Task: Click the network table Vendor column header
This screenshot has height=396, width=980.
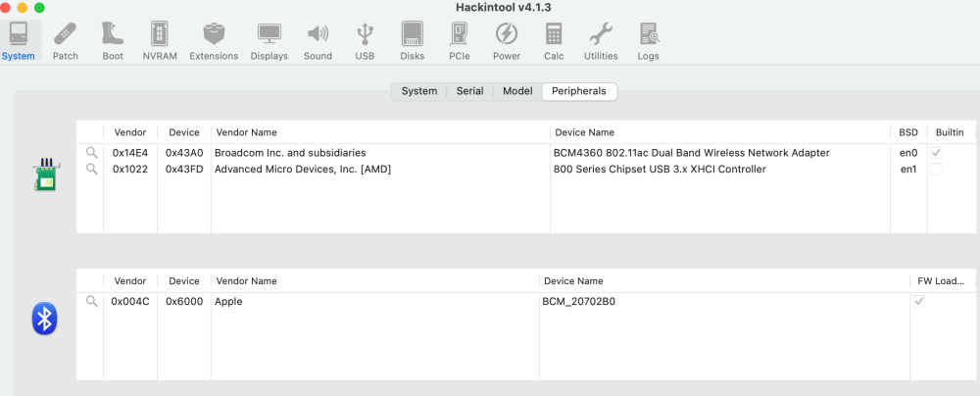Action: tap(130, 132)
